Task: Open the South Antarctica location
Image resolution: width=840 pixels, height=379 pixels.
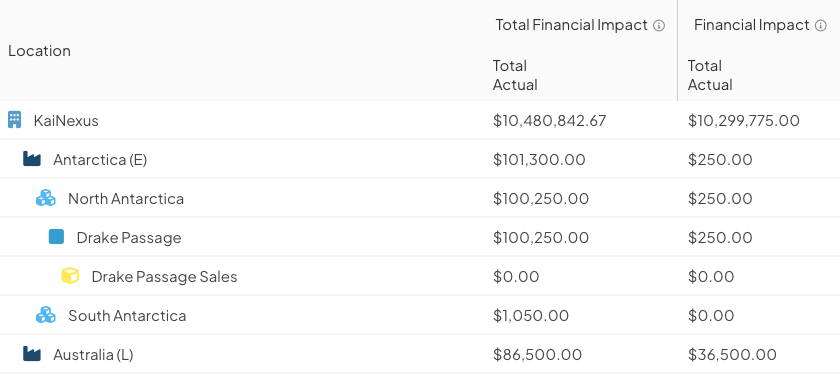Action: point(127,315)
